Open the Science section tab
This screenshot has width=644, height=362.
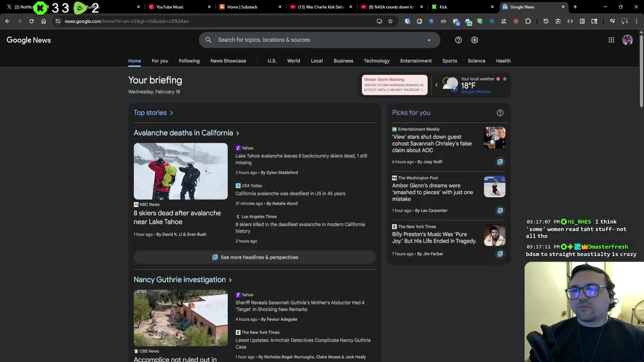[476, 61]
